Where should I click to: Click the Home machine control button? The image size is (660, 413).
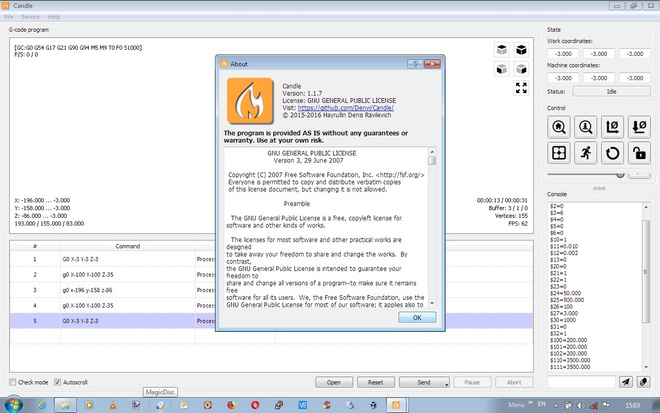tap(559, 127)
